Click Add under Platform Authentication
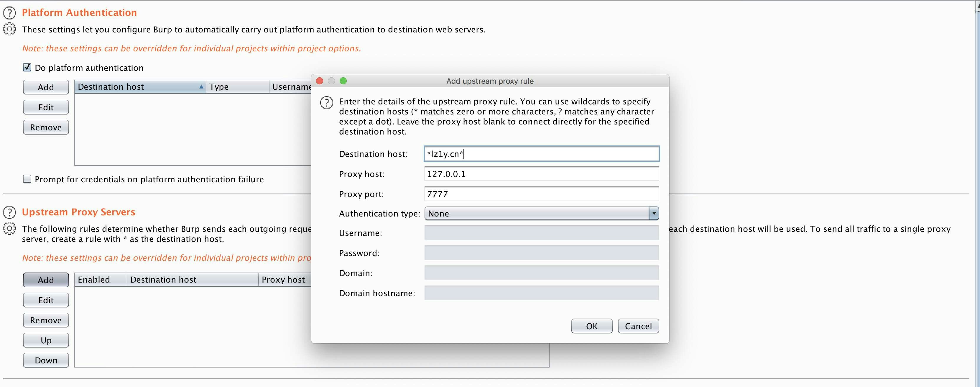The height and width of the screenshot is (387, 980). pos(46,87)
